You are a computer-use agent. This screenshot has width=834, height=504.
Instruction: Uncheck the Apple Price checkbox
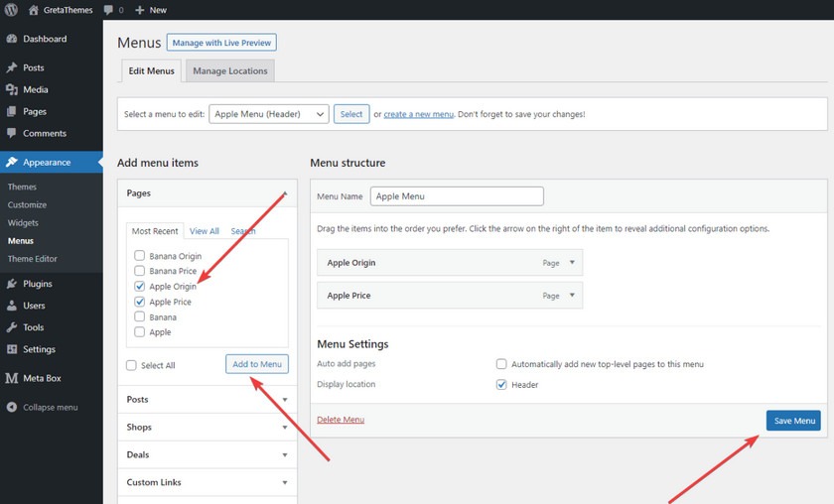pos(139,302)
